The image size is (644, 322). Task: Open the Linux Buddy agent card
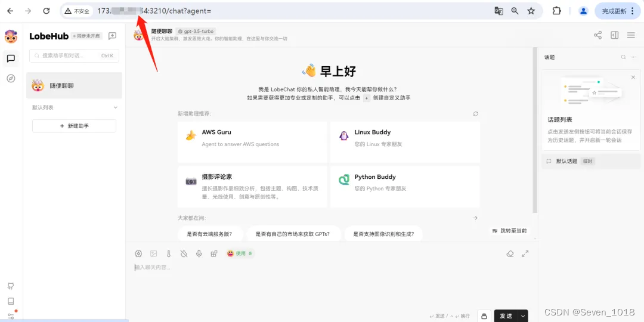[x=405, y=142]
